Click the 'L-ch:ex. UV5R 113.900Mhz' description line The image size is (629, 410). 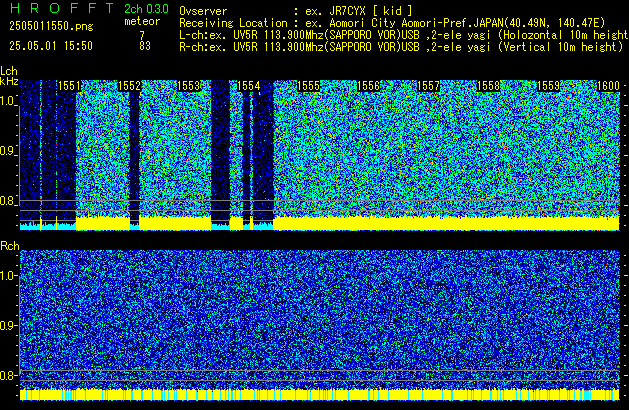[404, 35]
